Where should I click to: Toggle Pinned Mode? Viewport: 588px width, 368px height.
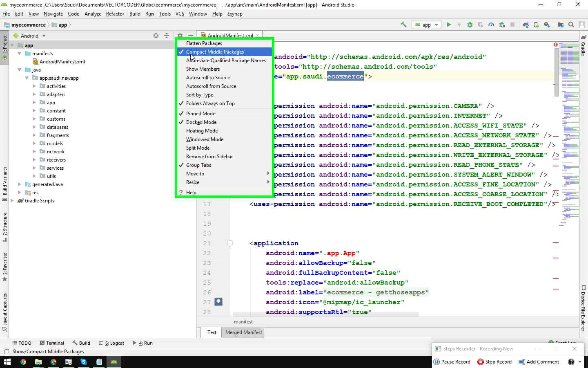click(225, 114)
